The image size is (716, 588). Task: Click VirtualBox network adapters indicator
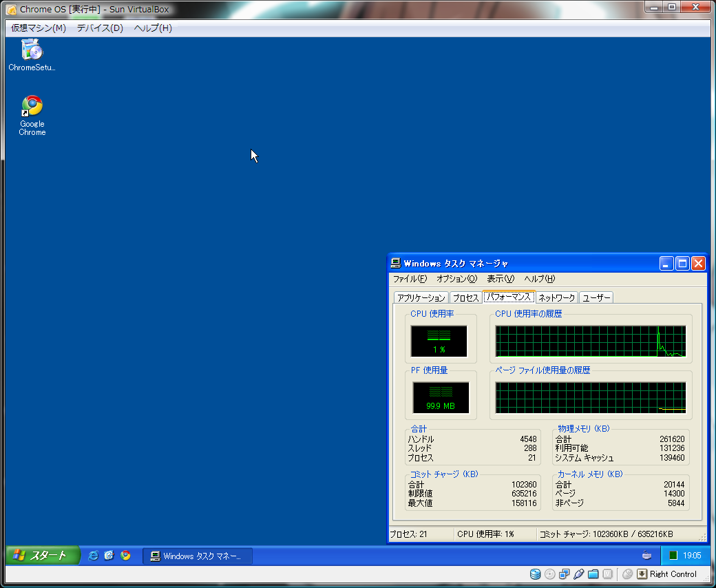coord(565,574)
